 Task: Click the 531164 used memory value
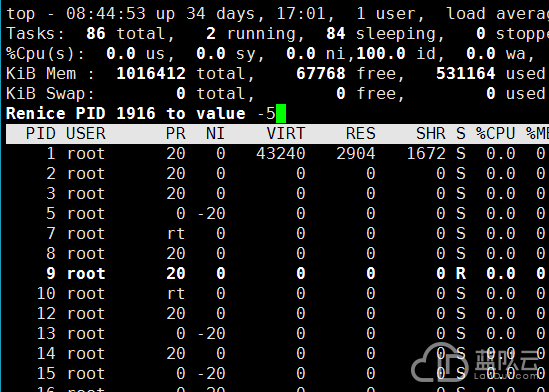[466, 74]
